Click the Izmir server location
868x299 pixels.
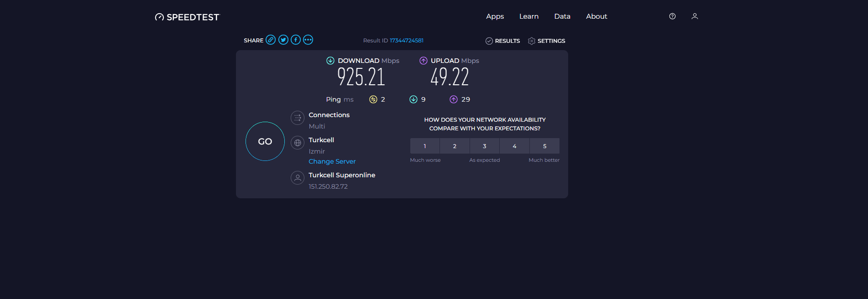(x=317, y=151)
